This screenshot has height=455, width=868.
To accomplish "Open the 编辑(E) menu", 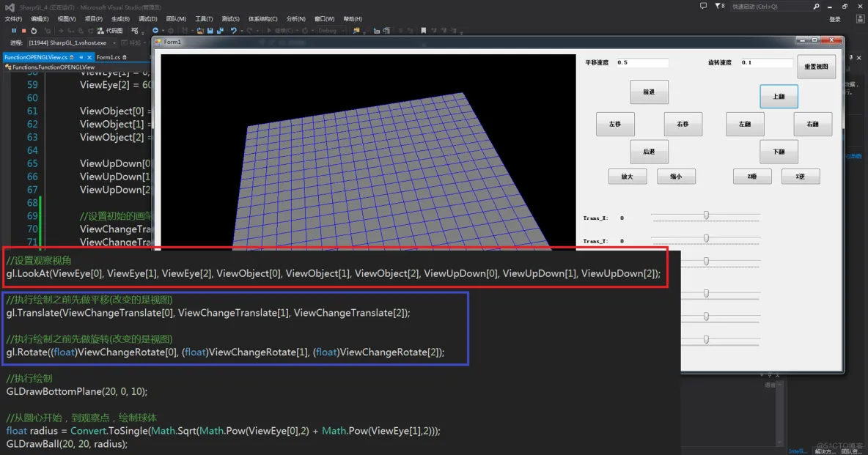I will point(40,19).
